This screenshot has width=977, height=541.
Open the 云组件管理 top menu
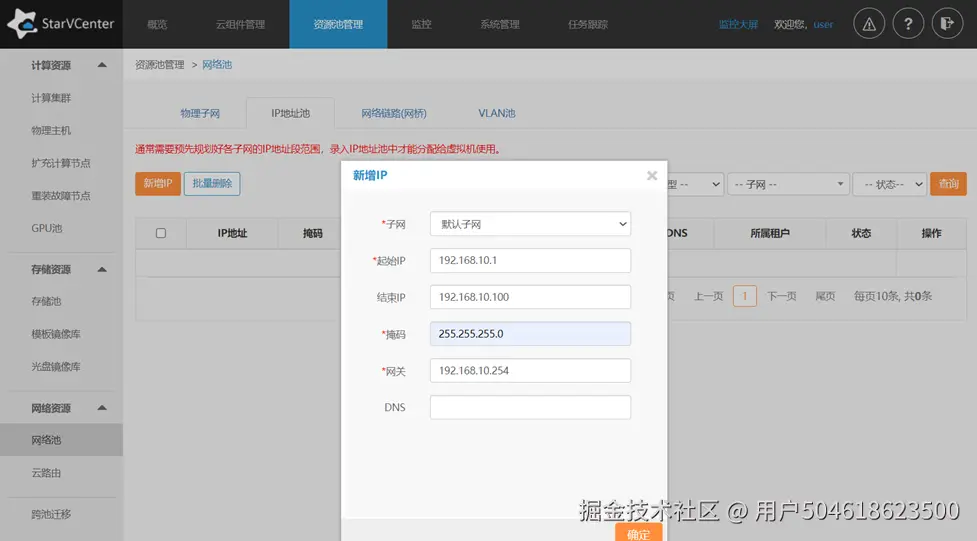(241, 24)
